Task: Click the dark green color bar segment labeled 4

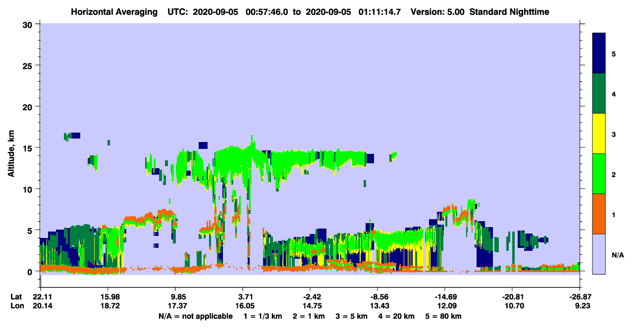Action: [x=599, y=94]
